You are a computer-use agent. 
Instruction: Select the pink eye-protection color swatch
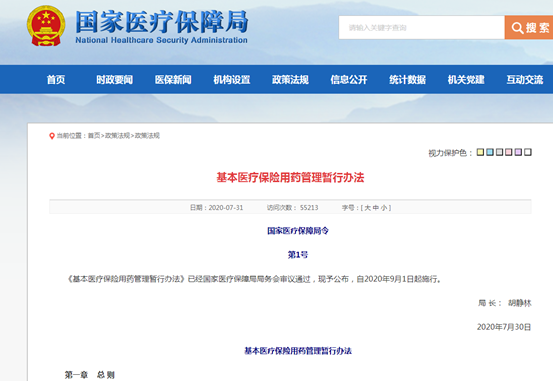(509, 152)
